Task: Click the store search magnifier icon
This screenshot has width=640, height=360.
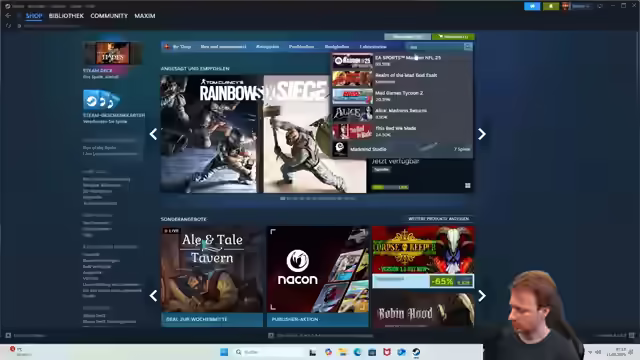Action: pyautogui.click(x=468, y=47)
